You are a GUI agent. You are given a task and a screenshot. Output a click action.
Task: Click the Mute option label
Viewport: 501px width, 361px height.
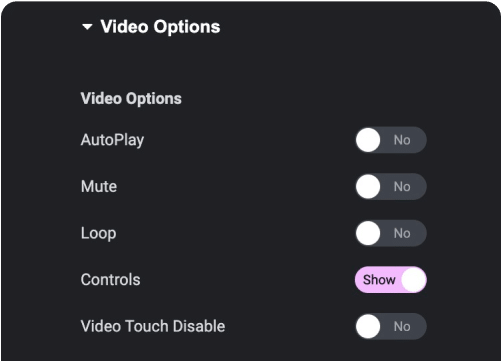[x=99, y=186]
